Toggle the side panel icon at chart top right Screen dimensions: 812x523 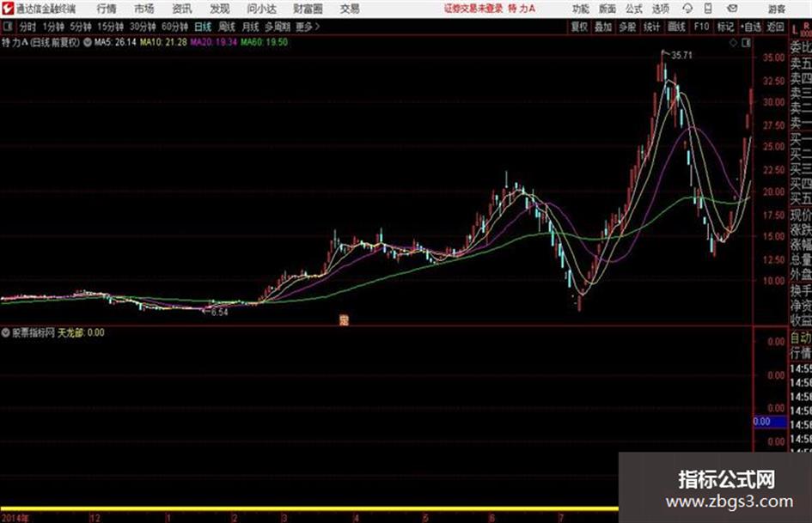coord(746,43)
